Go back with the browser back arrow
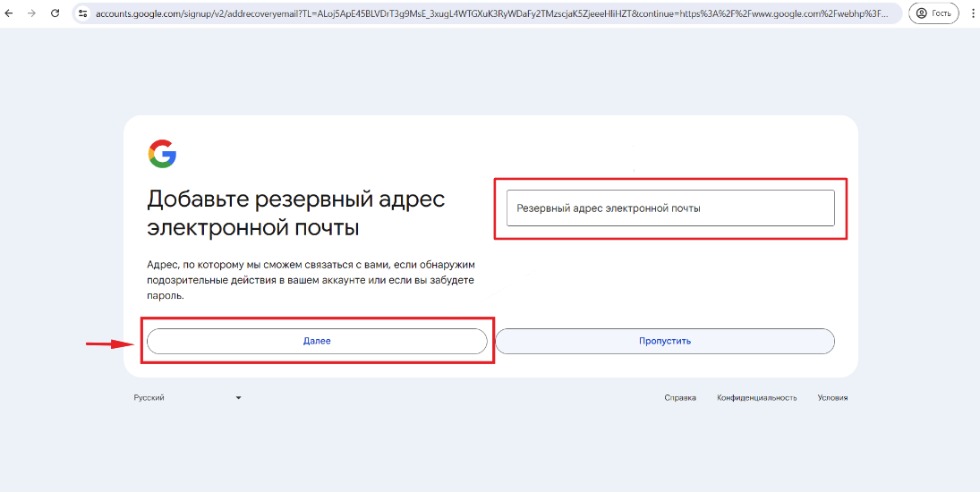The image size is (980, 492). click(9, 13)
